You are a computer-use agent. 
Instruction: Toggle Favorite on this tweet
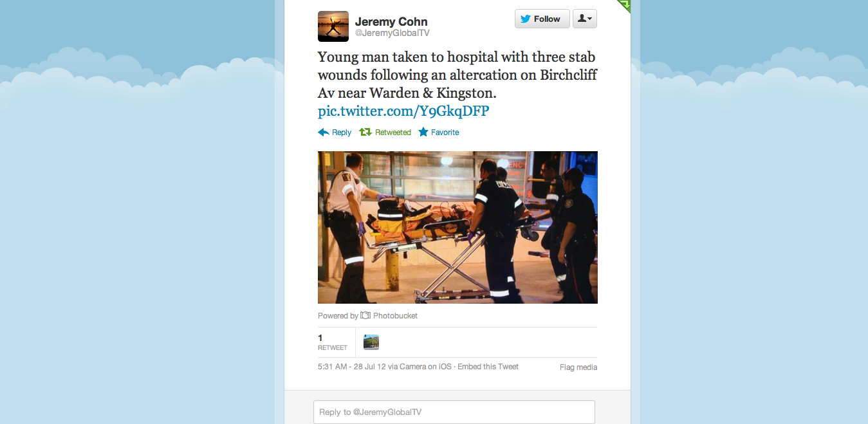439,132
